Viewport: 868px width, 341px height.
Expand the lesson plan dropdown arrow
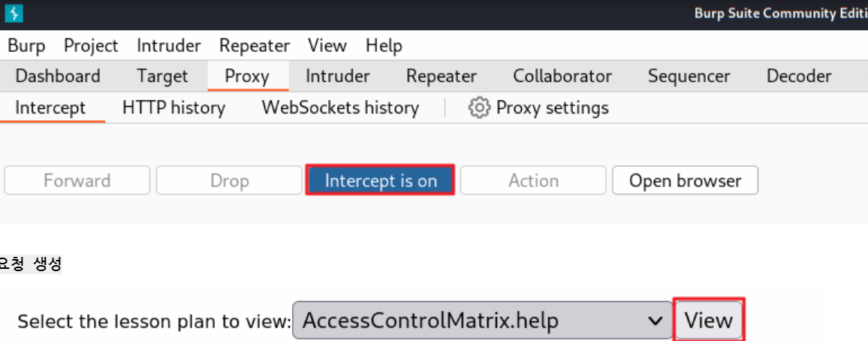click(x=656, y=321)
